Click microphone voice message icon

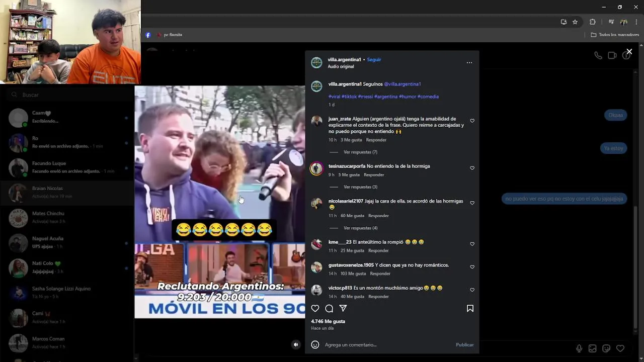579,348
